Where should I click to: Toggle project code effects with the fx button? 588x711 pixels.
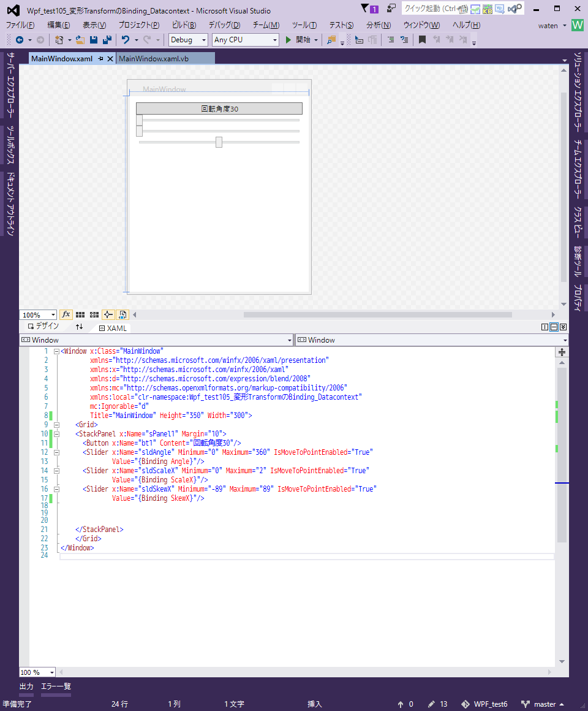click(66, 314)
